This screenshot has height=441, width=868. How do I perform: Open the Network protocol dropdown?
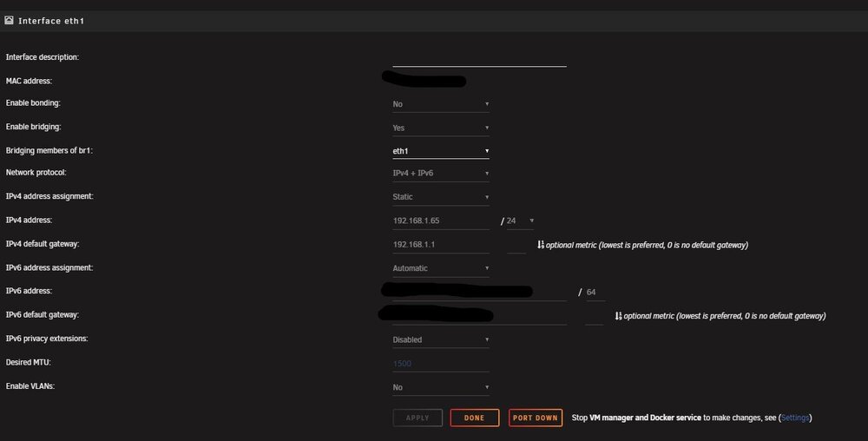(441, 174)
